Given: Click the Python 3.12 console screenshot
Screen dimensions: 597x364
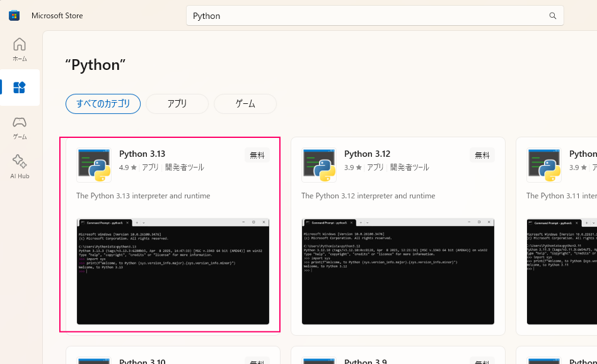Looking at the screenshot, I should point(398,271).
